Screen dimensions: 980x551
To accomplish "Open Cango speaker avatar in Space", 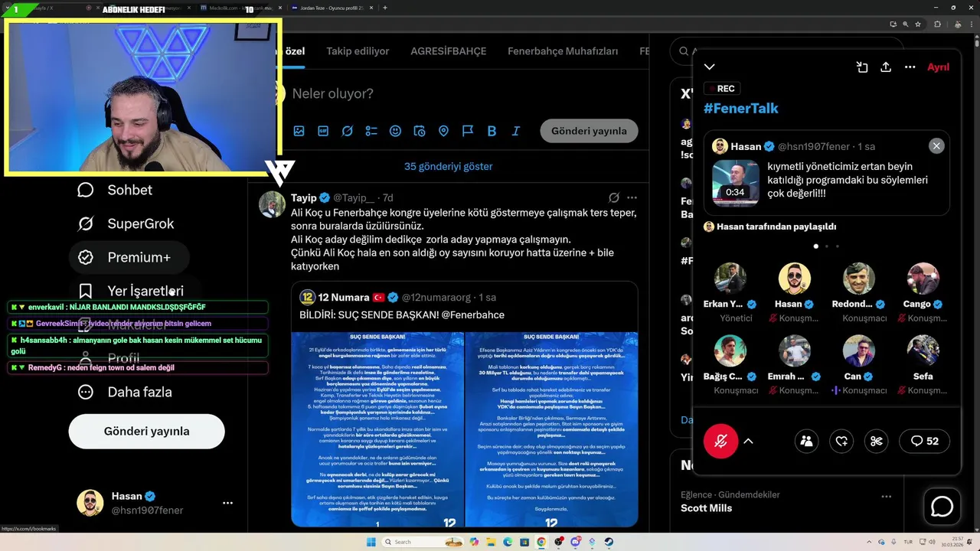I will pyautogui.click(x=923, y=279).
